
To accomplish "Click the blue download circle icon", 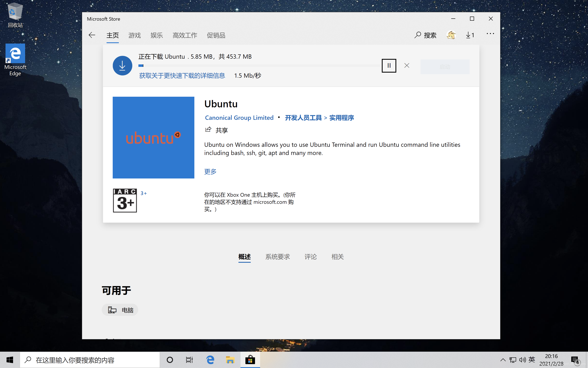I will click(122, 65).
